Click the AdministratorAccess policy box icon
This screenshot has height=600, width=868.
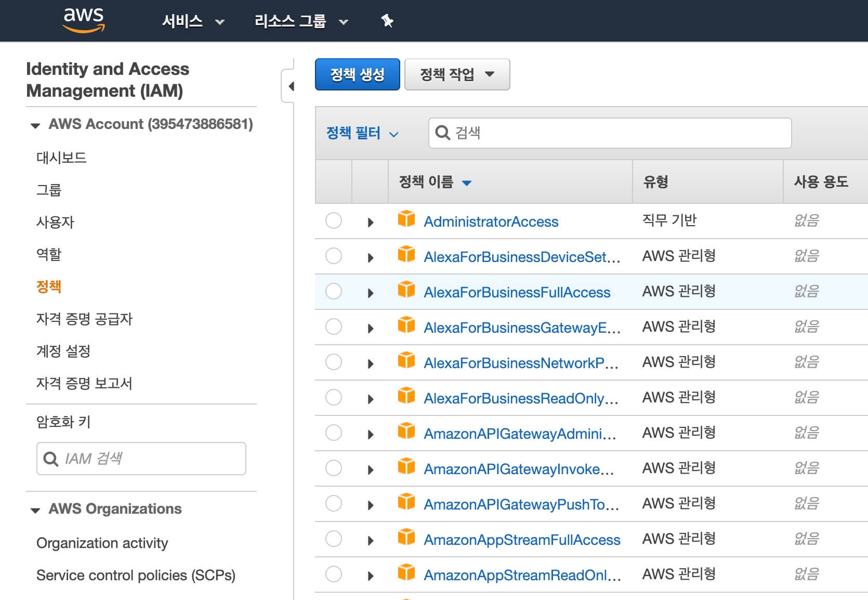(x=406, y=219)
